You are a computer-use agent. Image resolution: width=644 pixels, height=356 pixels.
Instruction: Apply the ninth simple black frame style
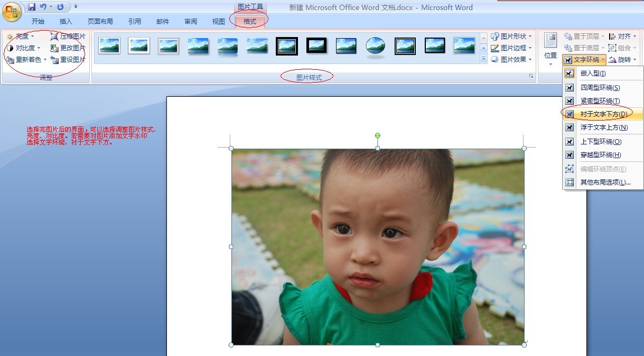[x=346, y=46]
